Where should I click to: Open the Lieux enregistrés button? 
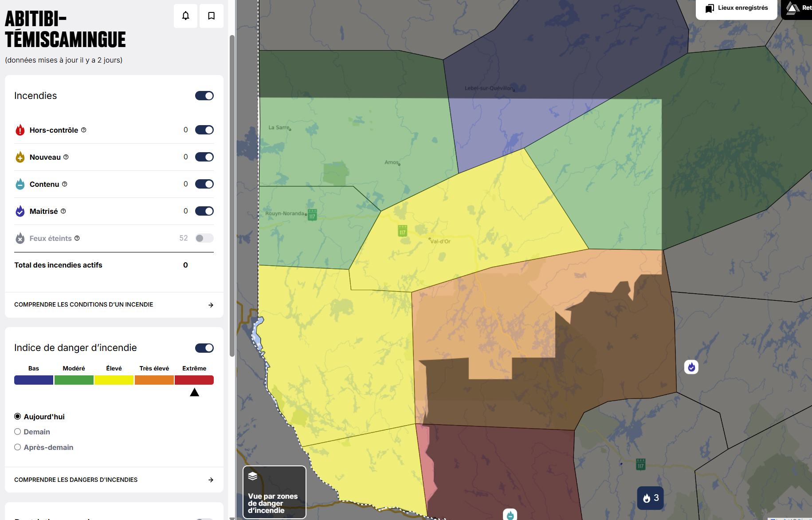737,8
